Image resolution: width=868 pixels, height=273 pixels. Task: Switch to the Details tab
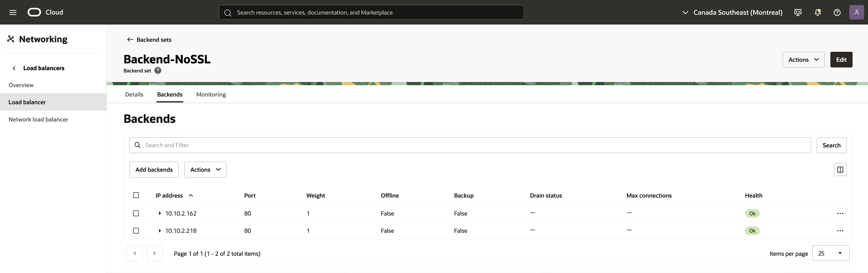[134, 94]
